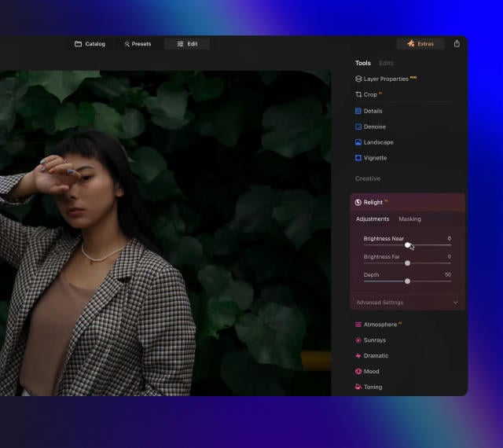The width and height of the screenshot is (503, 448).
Task: Select the Edit tab
Action: (x=187, y=44)
